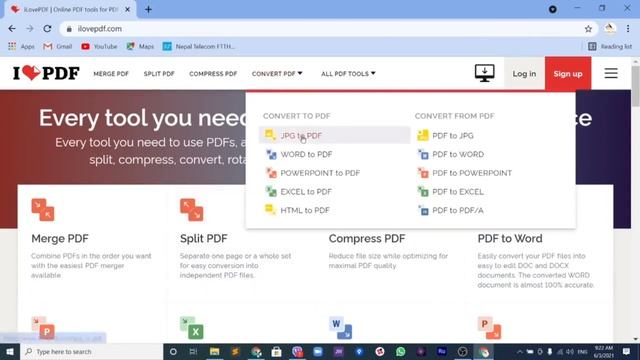Open the Maps bookmark
The width and height of the screenshot is (640, 360).
tap(140, 47)
